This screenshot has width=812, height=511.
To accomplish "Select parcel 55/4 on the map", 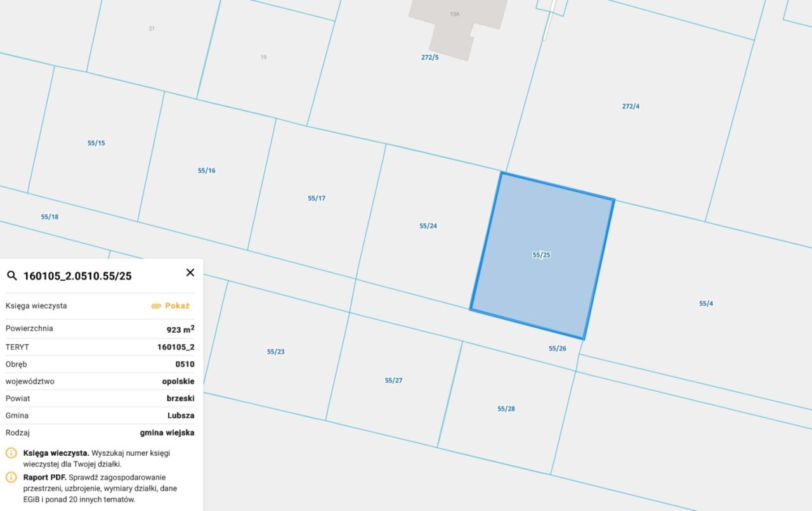I will click(x=706, y=304).
